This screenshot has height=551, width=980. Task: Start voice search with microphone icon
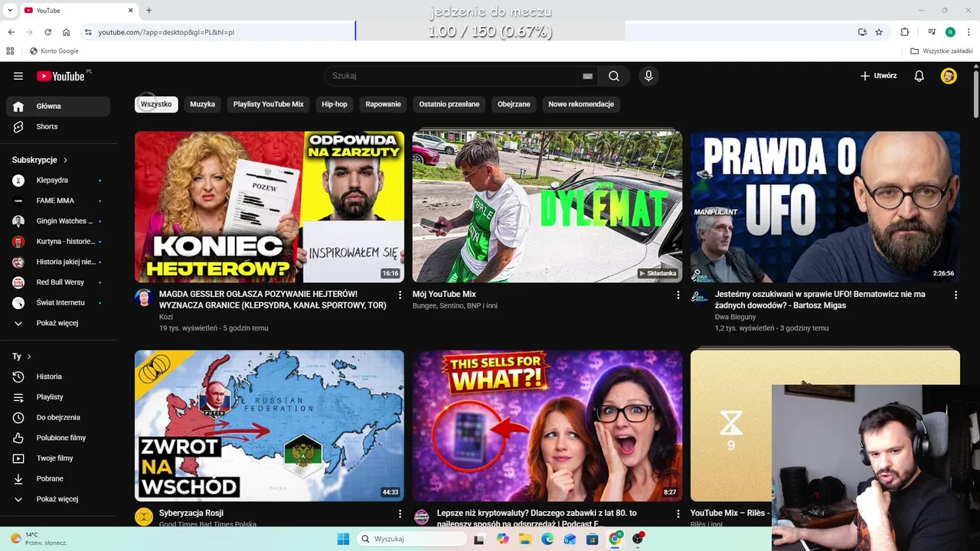(x=648, y=76)
